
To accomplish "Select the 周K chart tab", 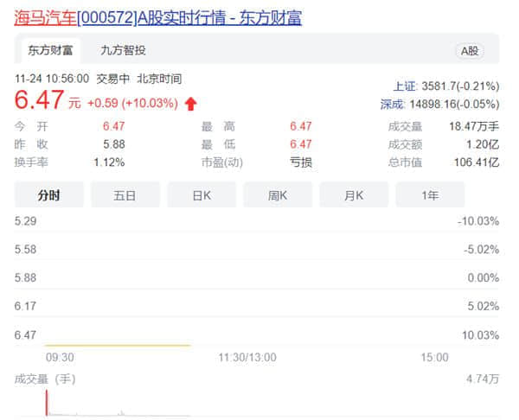I will tap(278, 195).
